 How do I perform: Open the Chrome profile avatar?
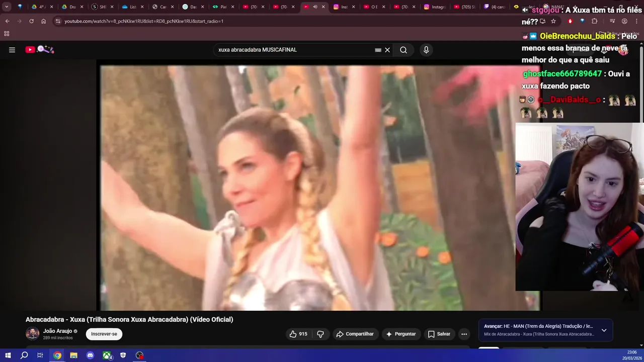624,21
